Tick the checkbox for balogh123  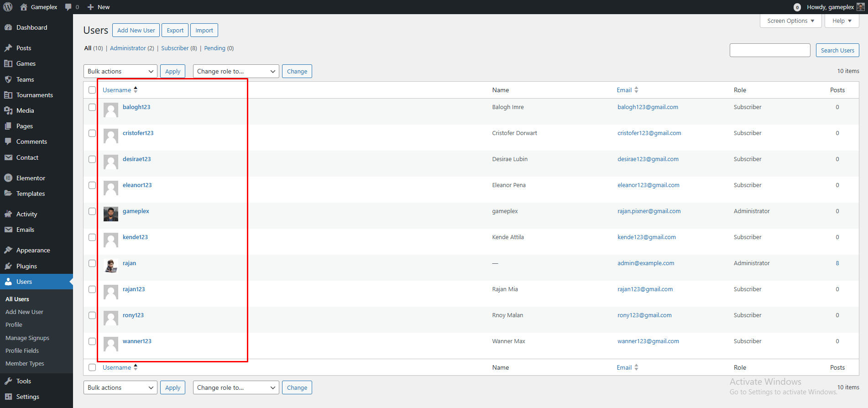click(x=92, y=107)
